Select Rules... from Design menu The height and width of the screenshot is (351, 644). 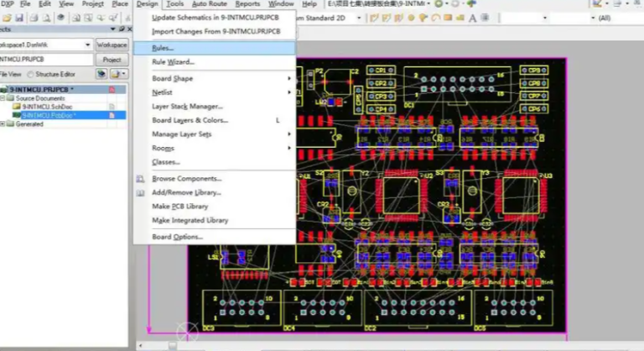pos(214,48)
